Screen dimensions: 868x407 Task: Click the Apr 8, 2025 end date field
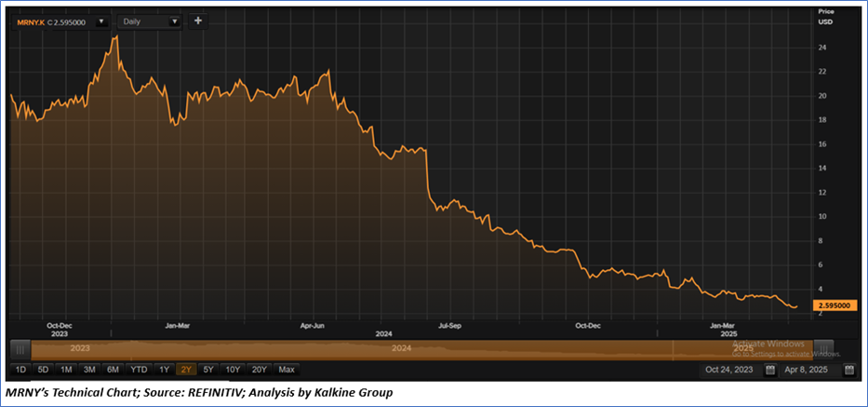point(811,370)
